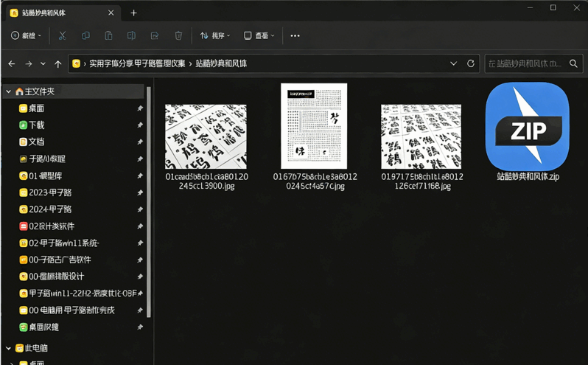Open the 2024 甲子路 sidebar folder
This screenshot has height=365, width=588.
click(x=46, y=209)
